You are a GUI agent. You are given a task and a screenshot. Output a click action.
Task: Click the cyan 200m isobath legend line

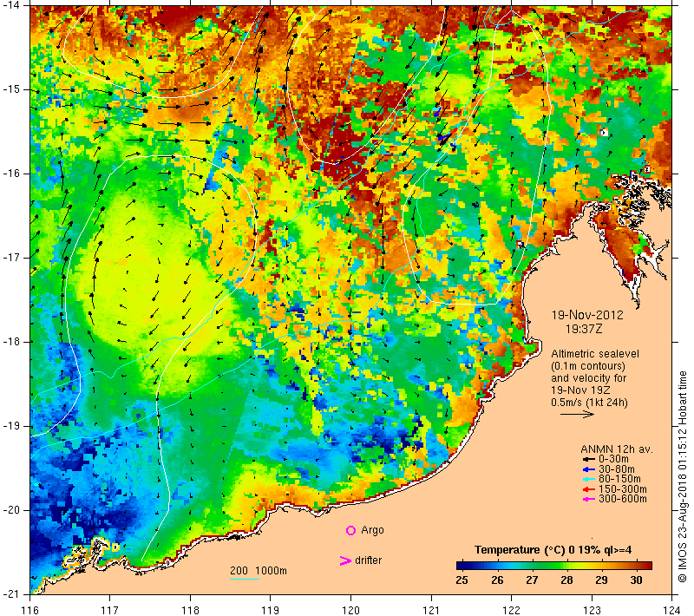[245, 579]
